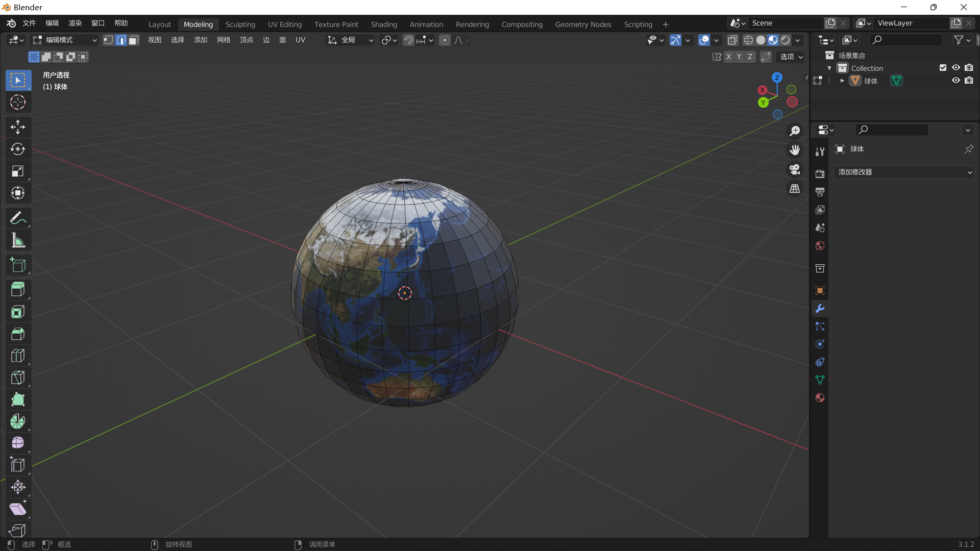The height and width of the screenshot is (551, 980).
Task: Click the Z axis on navigation gizmo
Action: 777,78
